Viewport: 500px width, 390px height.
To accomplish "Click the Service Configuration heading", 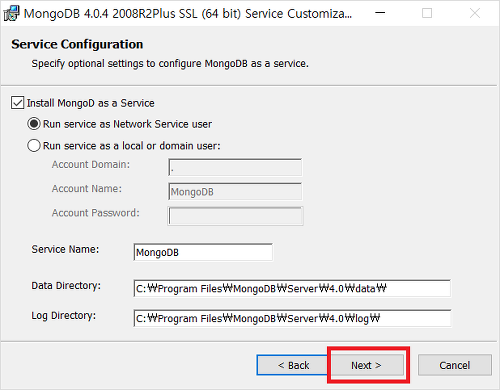I will coord(77,44).
